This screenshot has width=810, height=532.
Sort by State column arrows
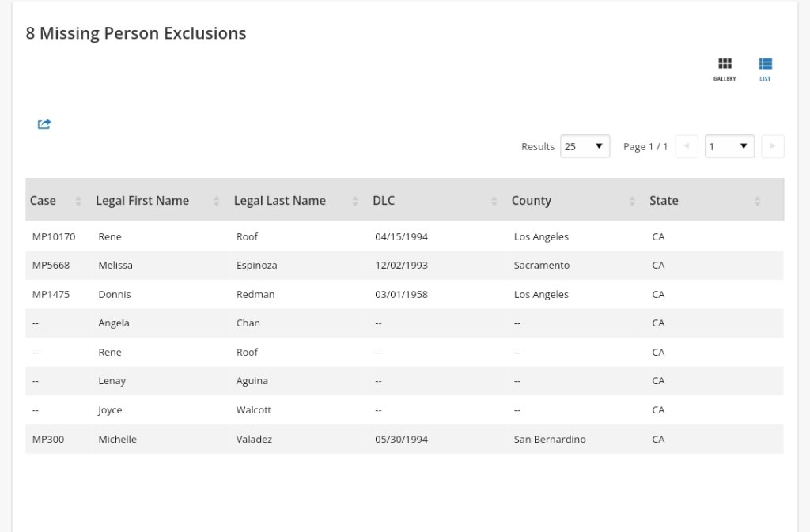click(x=758, y=201)
